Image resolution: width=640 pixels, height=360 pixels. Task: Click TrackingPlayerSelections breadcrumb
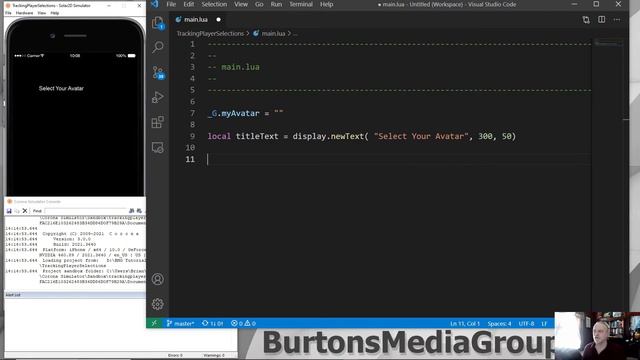click(x=210, y=33)
